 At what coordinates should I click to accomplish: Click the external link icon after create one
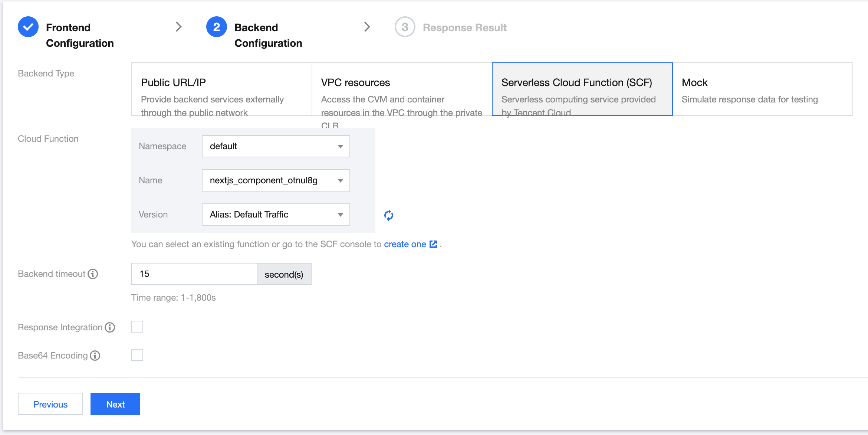433,244
